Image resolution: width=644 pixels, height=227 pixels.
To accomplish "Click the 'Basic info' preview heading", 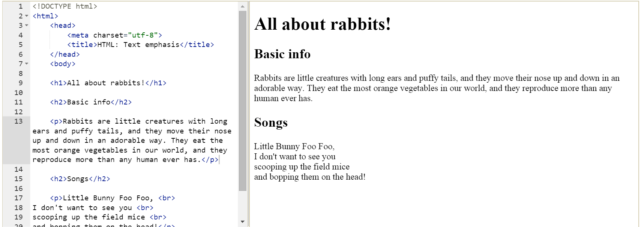I will pos(282,54).
